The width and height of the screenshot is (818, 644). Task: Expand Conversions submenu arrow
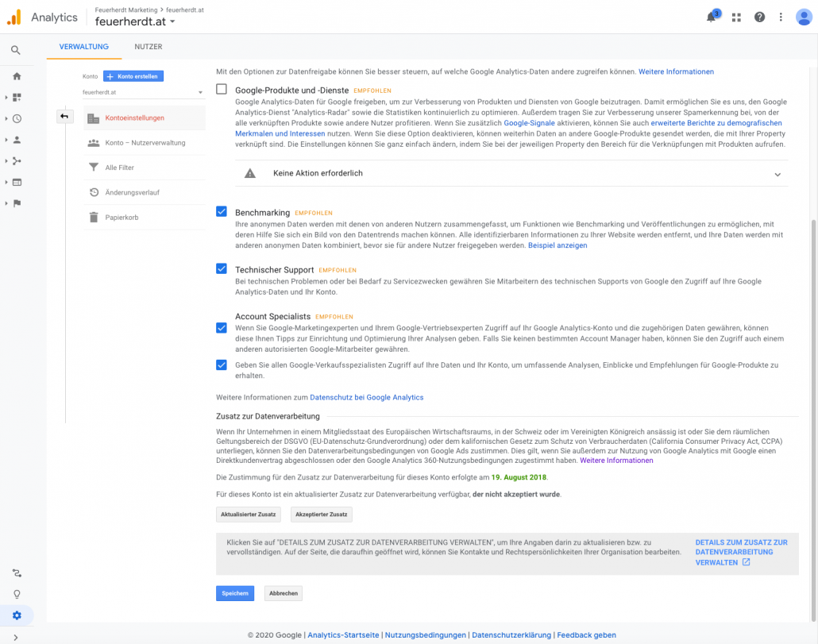point(6,203)
